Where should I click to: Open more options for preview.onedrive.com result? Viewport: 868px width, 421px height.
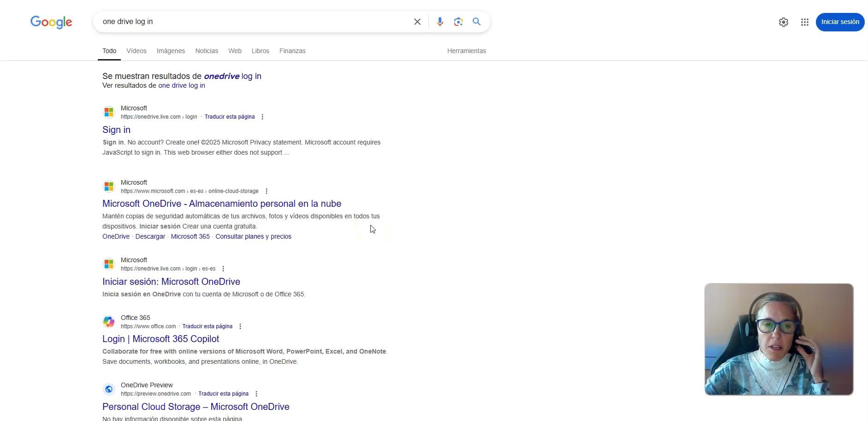[x=256, y=394]
